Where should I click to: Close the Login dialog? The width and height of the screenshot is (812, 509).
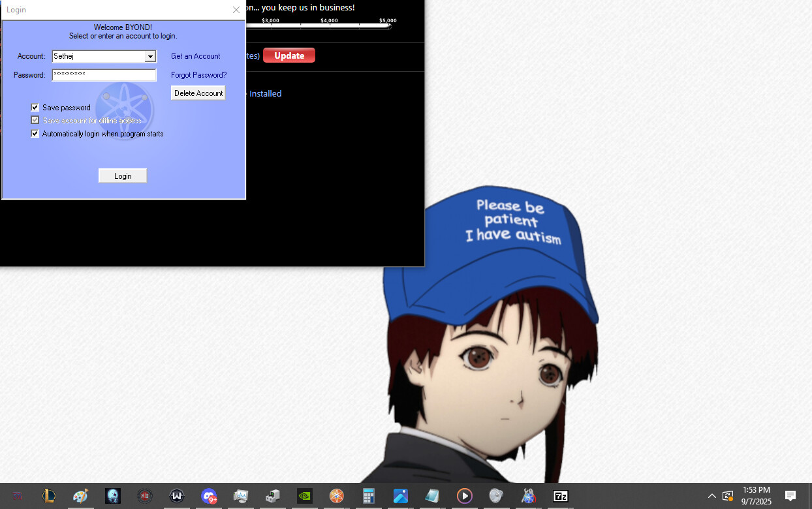tap(236, 10)
